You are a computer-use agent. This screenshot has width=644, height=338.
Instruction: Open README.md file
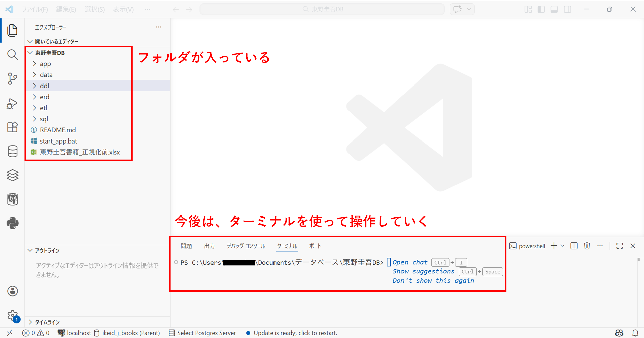point(58,130)
